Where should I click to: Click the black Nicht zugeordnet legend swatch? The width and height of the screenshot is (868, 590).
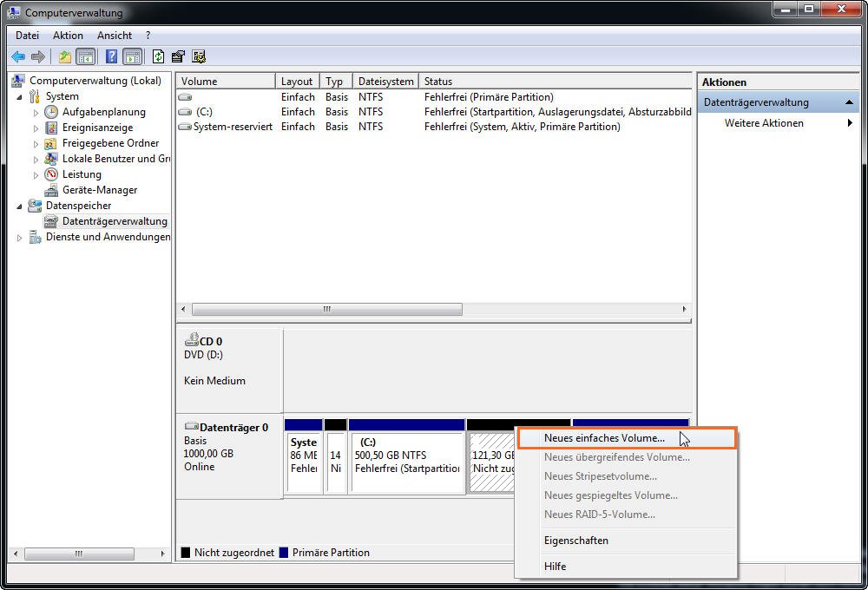pyautogui.click(x=186, y=553)
